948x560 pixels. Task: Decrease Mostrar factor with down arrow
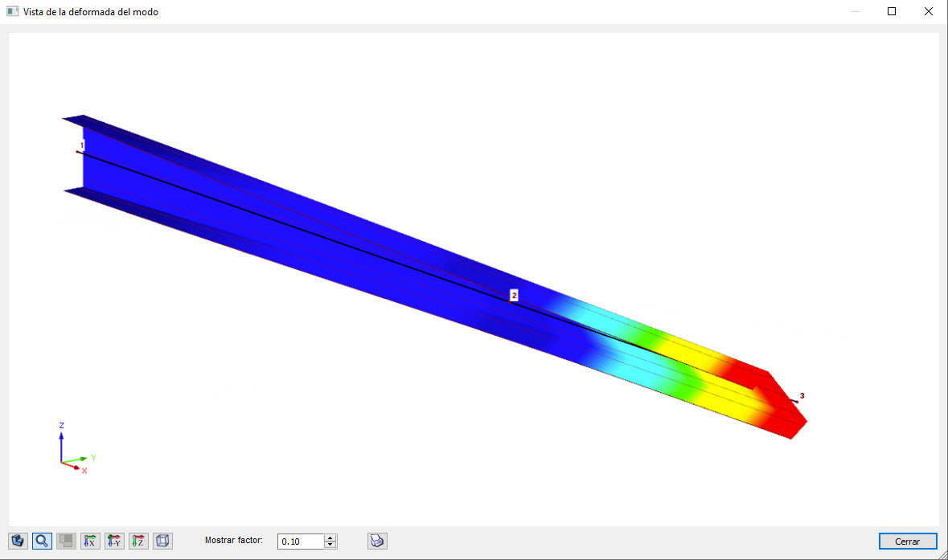coord(330,545)
